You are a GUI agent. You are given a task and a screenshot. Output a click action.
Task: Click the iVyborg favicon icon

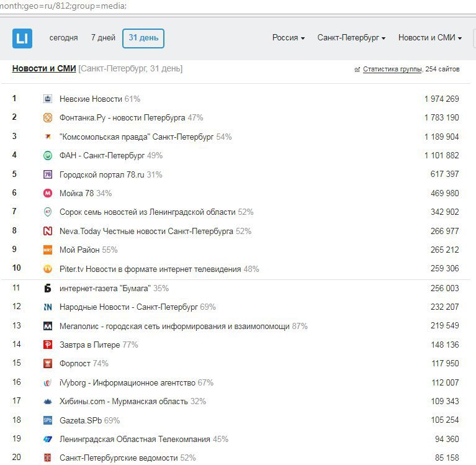click(48, 382)
